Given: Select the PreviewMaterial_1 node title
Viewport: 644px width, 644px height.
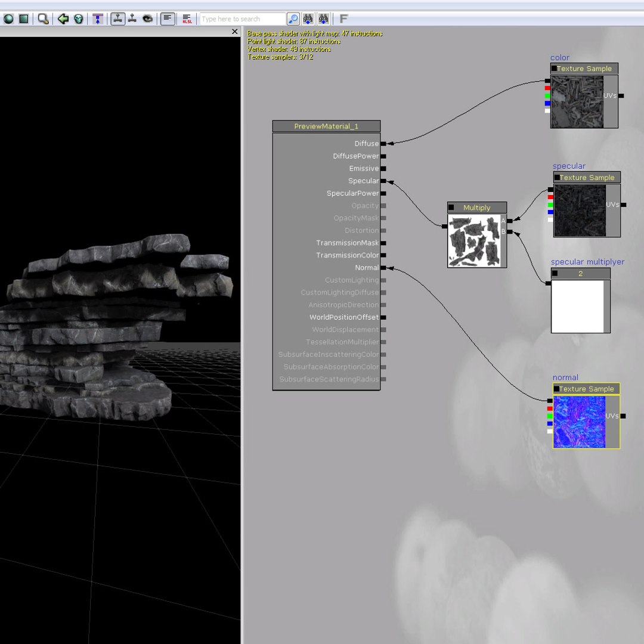Looking at the screenshot, I should click(327, 126).
